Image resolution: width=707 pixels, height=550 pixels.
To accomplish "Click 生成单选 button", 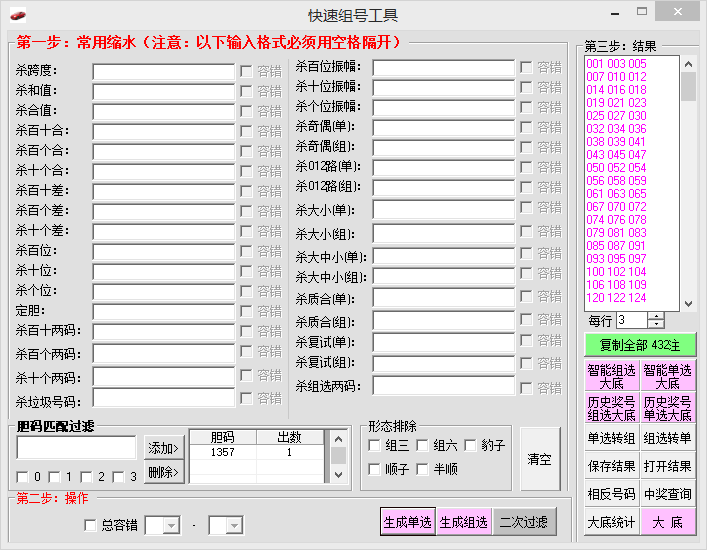I will [408, 522].
